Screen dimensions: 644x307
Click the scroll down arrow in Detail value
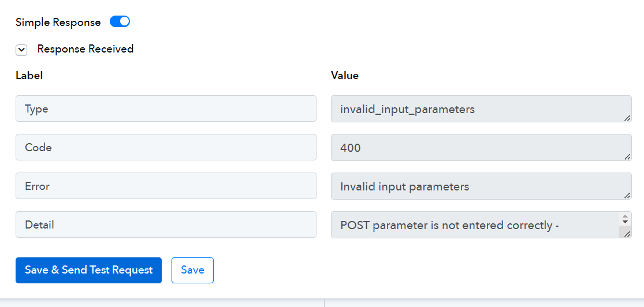(x=625, y=222)
